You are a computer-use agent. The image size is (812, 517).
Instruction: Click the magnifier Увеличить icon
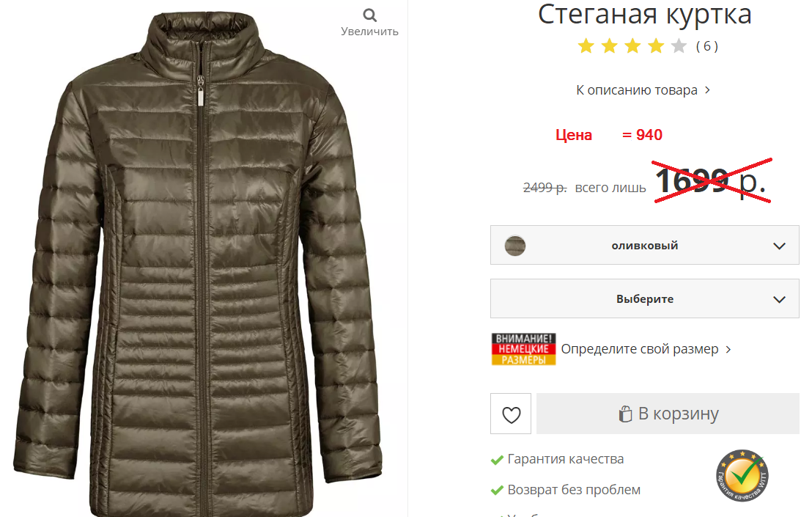tap(370, 15)
